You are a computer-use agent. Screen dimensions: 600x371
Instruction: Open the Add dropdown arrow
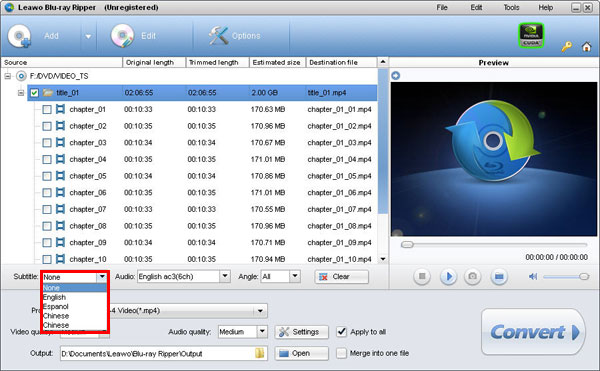[x=88, y=36]
